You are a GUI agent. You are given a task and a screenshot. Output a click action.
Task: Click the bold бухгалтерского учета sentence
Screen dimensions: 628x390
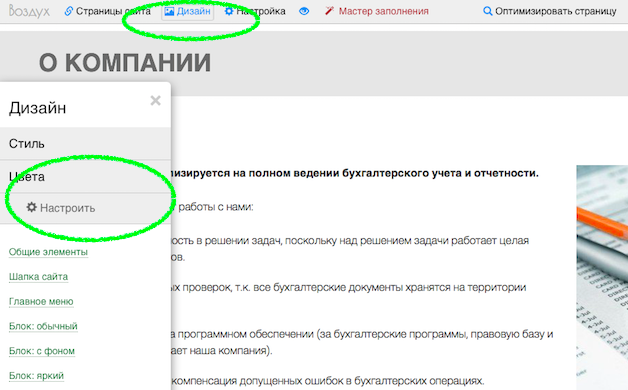click(x=355, y=173)
